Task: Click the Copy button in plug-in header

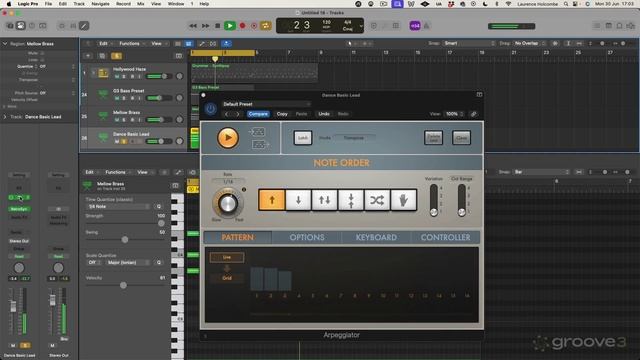Action: [x=282, y=114]
